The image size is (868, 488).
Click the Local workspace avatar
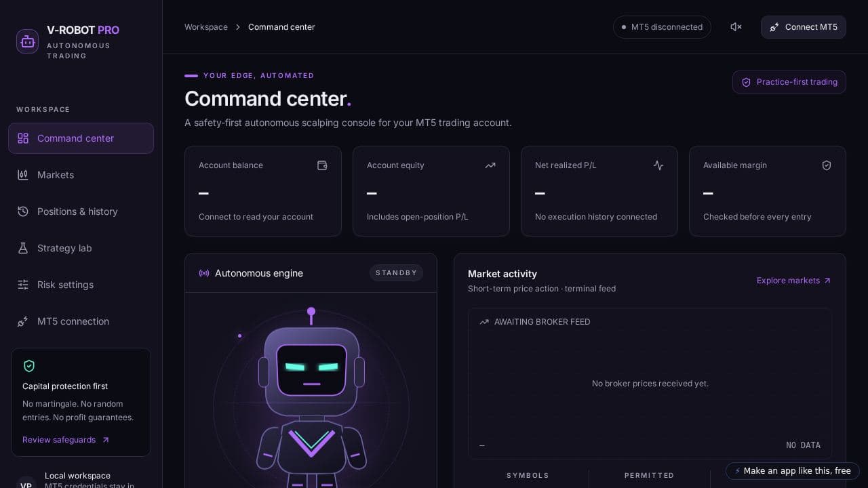coord(26,483)
